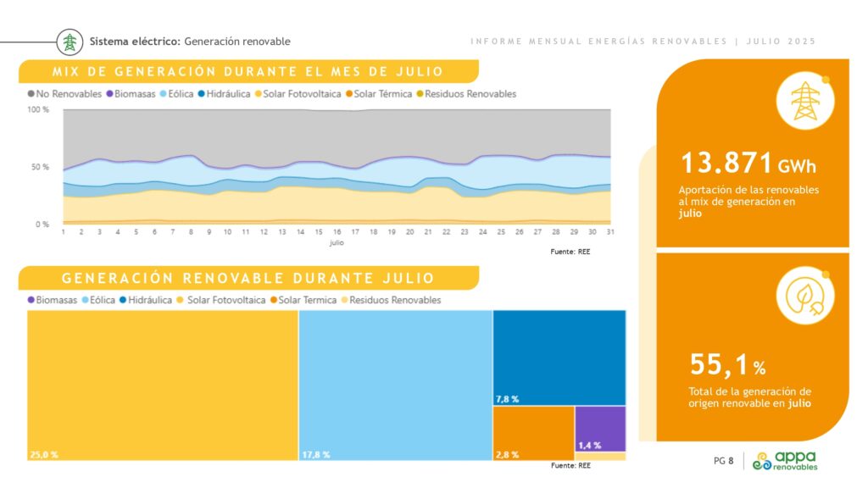The width and height of the screenshot is (868, 488).
Task: Click the Generación Renovable Durante Julio banner
Action: [248, 278]
